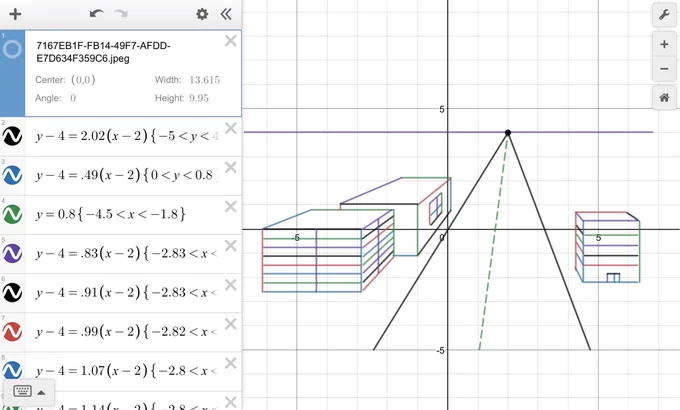Toggle the black .91(x−2) expression
Image resolution: width=680 pixels, height=410 pixels.
click(12, 292)
